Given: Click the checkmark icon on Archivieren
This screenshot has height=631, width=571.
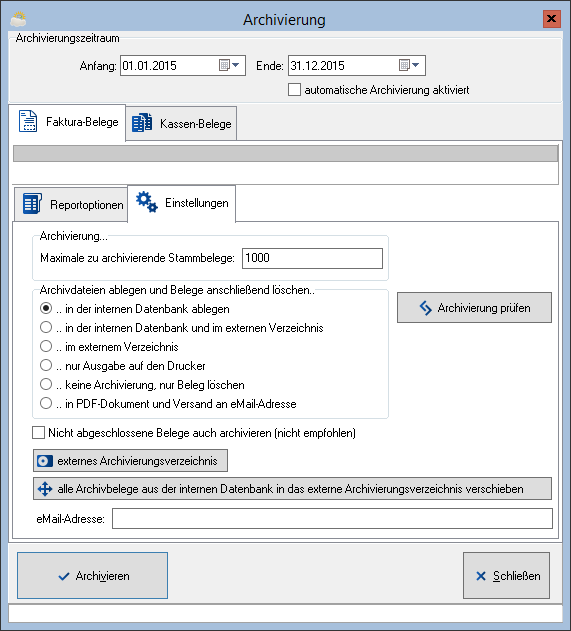Looking at the screenshot, I should click(64, 576).
